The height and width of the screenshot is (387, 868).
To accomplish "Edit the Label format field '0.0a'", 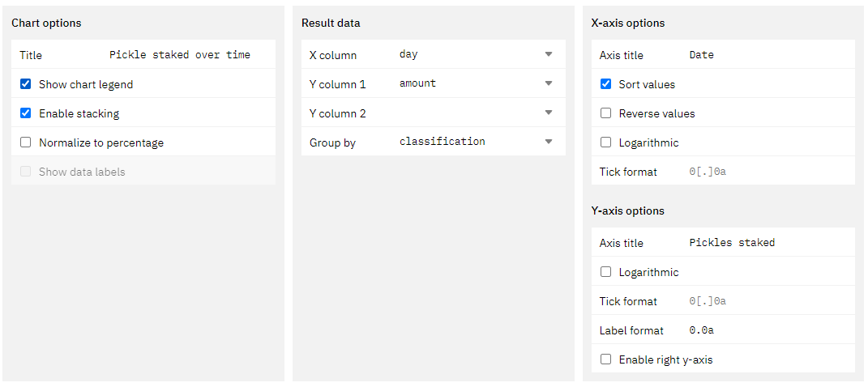I will [x=768, y=330].
